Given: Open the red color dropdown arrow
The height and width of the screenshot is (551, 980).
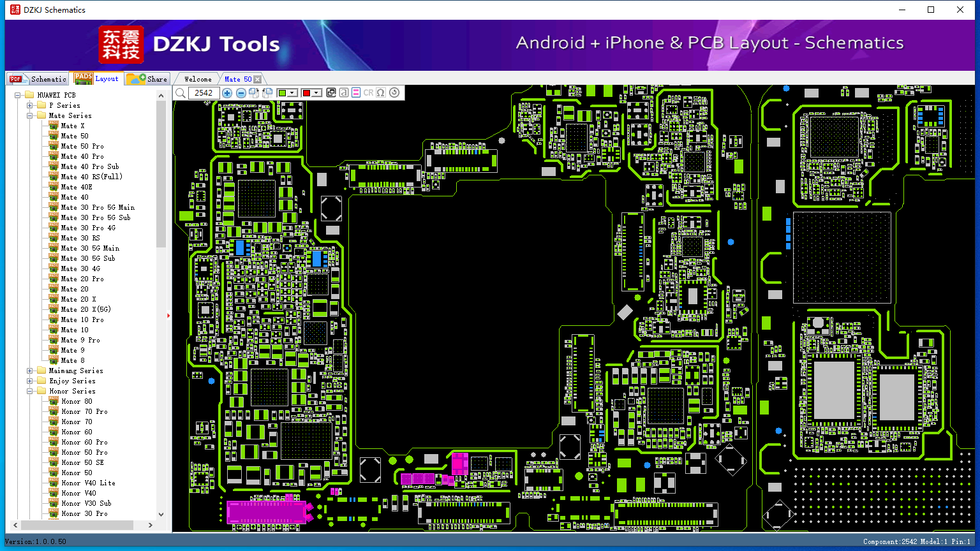Looking at the screenshot, I should (x=316, y=93).
